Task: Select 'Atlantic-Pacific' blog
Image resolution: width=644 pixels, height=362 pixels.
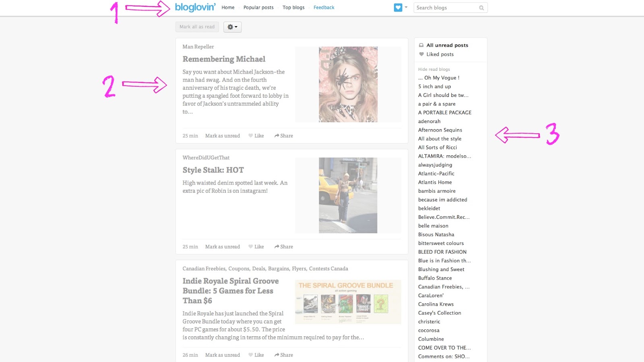Action: 436,174
